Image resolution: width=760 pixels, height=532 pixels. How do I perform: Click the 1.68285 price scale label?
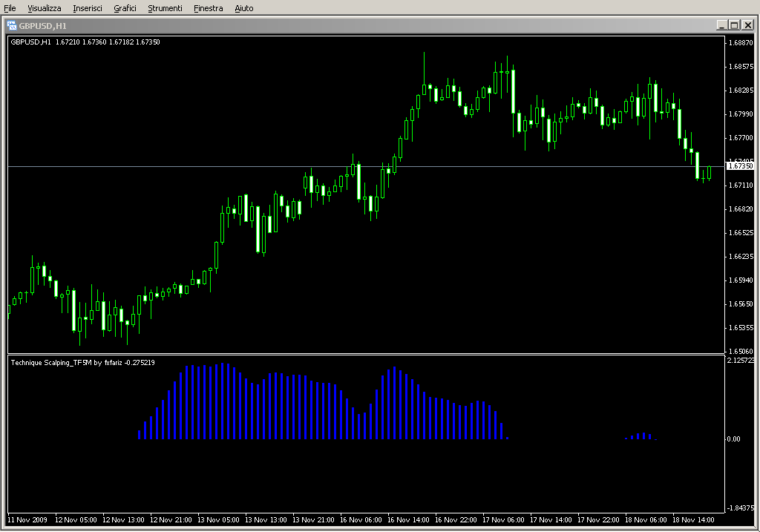(x=741, y=90)
